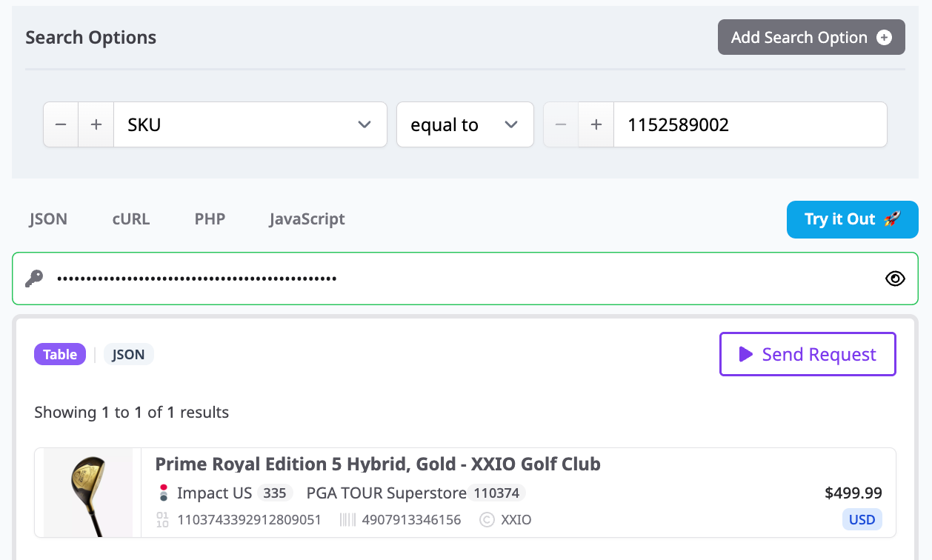Select product ID 1103743392912809051
This screenshot has height=560, width=932.
click(250, 520)
